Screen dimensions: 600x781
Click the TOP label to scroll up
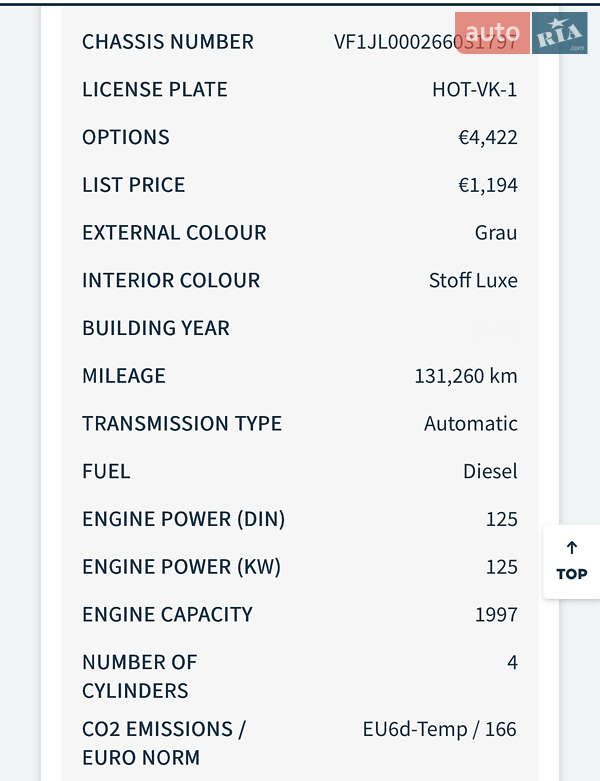(572, 574)
